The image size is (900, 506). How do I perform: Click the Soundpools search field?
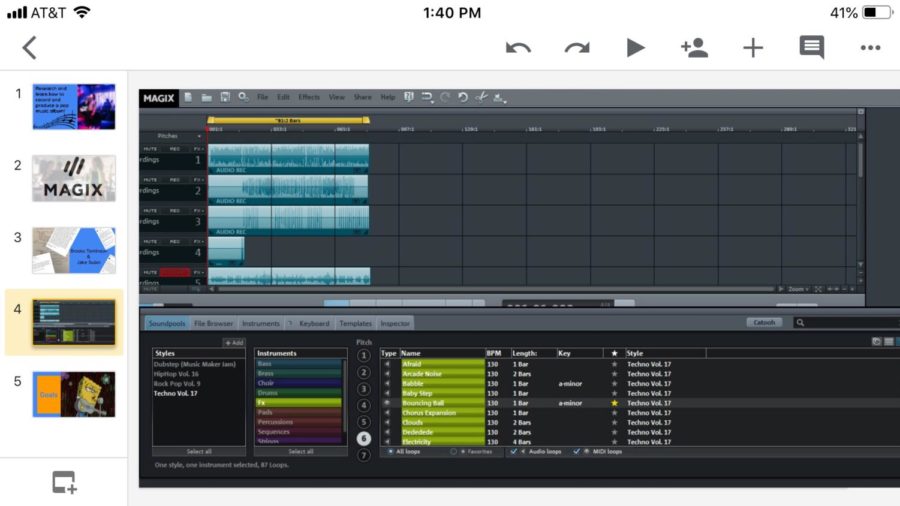[x=847, y=323]
